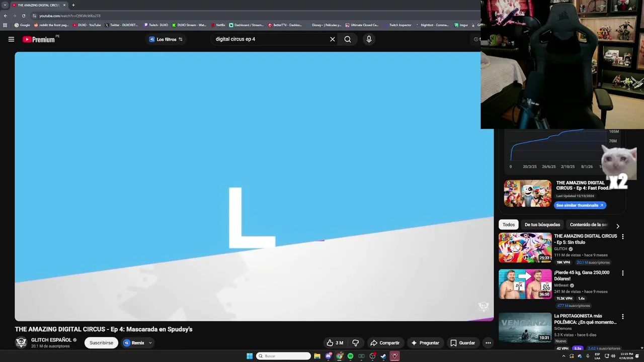Open Compartir share dialog

[x=385, y=343]
